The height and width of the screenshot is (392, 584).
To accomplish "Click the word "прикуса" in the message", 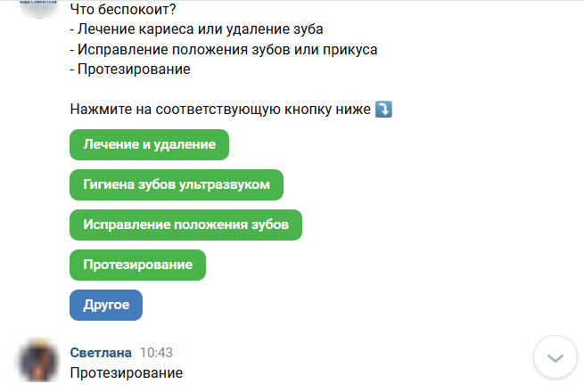I will pos(350,49).
